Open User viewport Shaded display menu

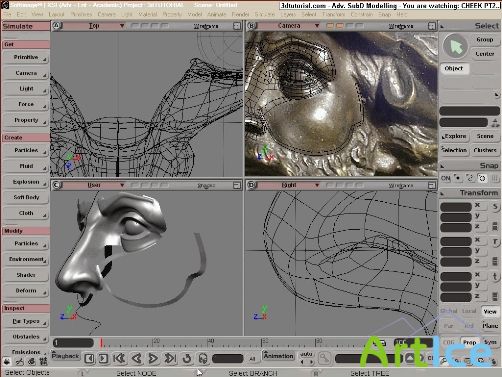(206, 185)
